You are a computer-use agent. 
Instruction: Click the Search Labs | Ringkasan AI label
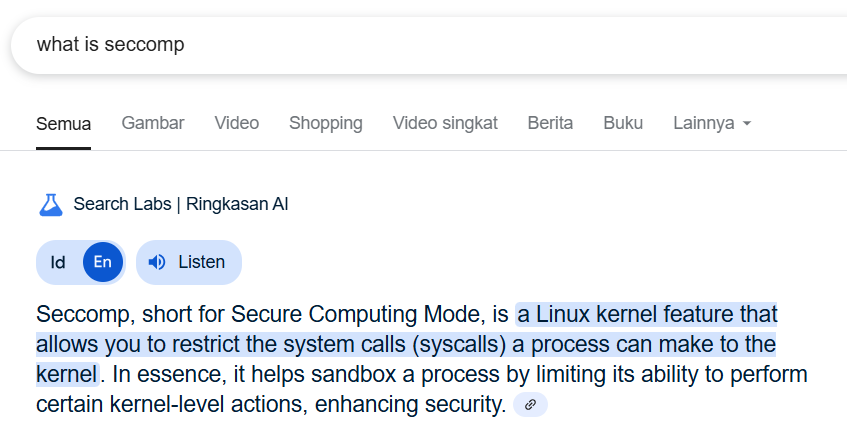tap(180, 205)
